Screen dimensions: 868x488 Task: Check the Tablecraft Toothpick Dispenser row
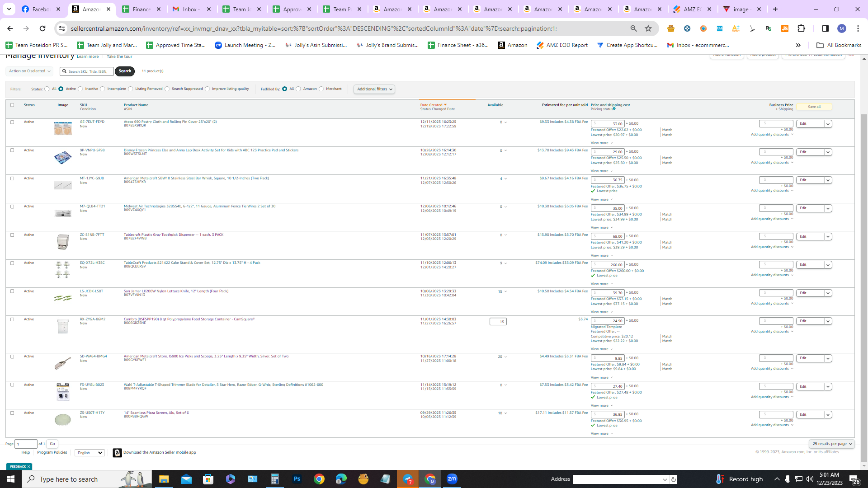(x=12, y=235)
